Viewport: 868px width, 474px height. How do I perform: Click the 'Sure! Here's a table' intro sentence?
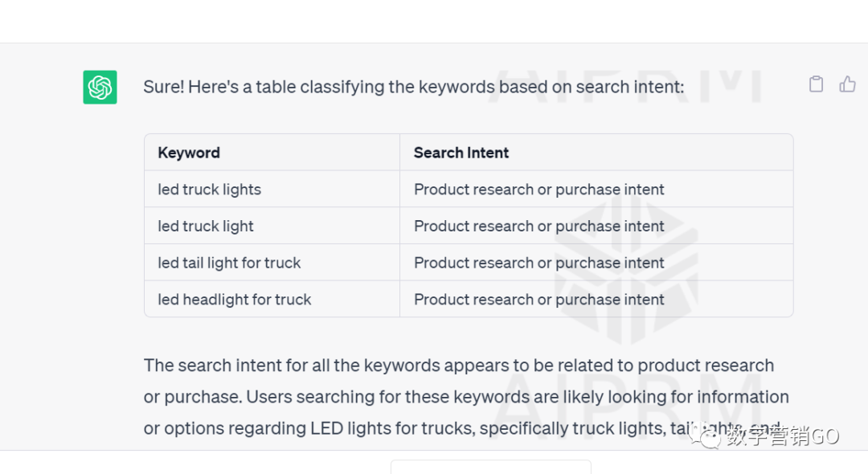414,87
